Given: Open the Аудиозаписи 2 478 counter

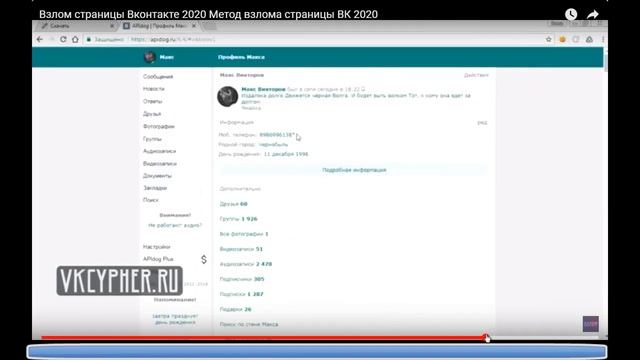Looking at the screenshot, I should 246,264.
